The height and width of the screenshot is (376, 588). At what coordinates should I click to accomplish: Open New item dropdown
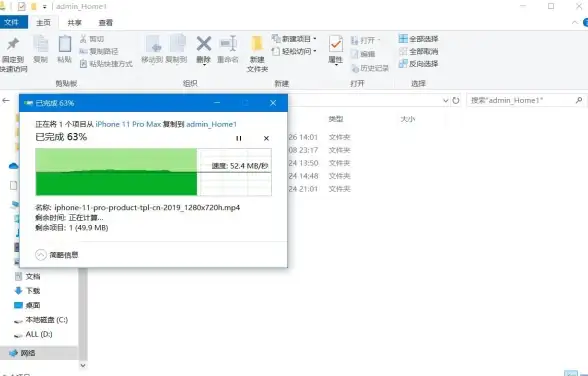click(294, 39)
